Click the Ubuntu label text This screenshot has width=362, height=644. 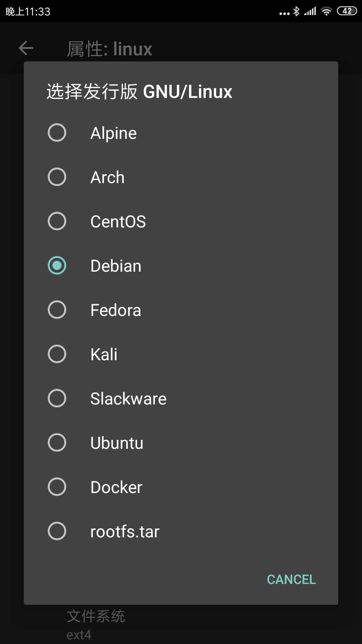click(x=117, y=443)
